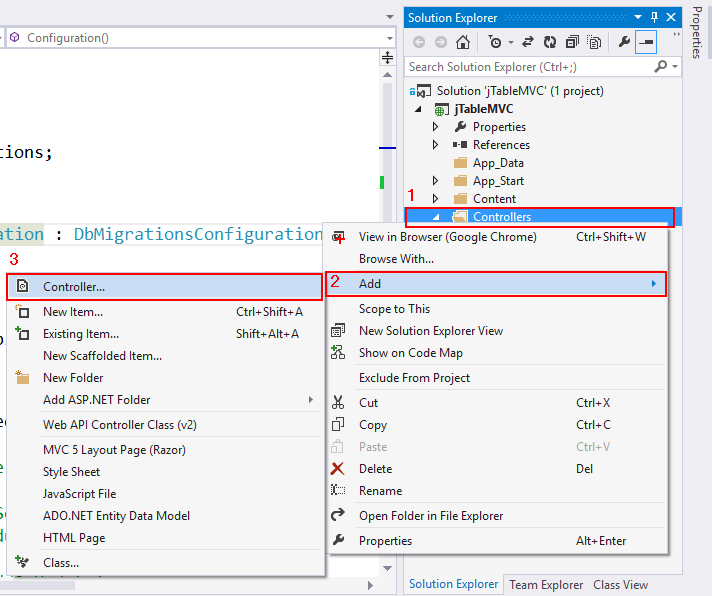Click the editor split-window handle icon
Screen dimensions: 712x596
387,58
